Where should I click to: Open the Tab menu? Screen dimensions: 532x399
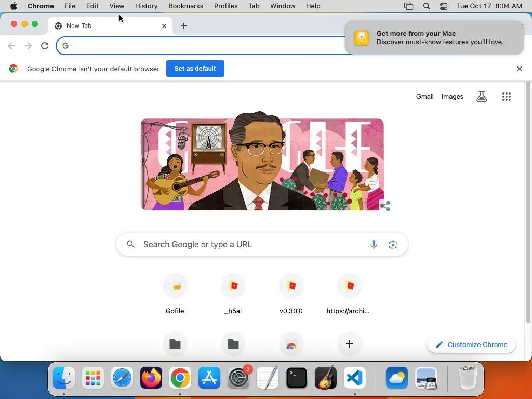(254, 6)
